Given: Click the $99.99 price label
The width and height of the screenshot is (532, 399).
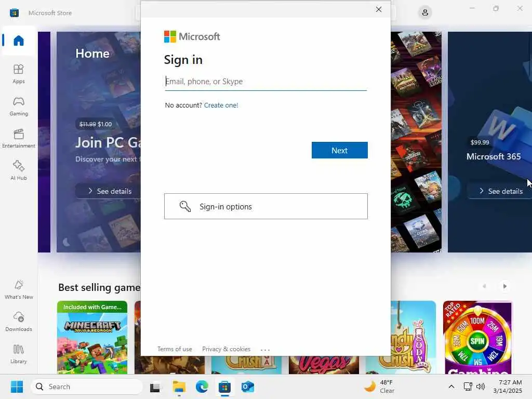Looking at the screenshot, I should pyautogui.click(x=480, y=142).
